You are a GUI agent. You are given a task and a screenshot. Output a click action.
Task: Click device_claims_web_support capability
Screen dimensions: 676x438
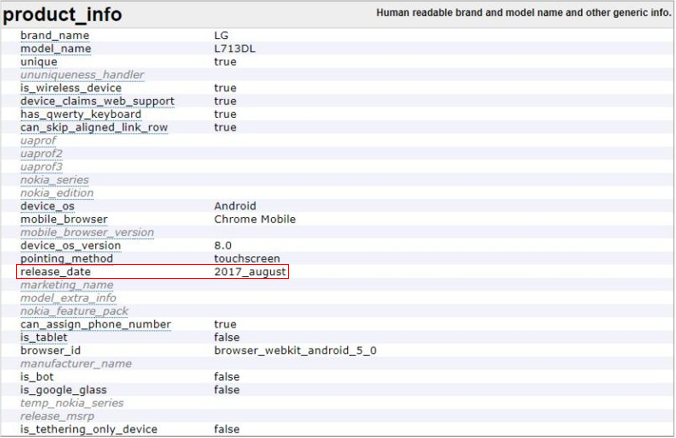[97, 101]
